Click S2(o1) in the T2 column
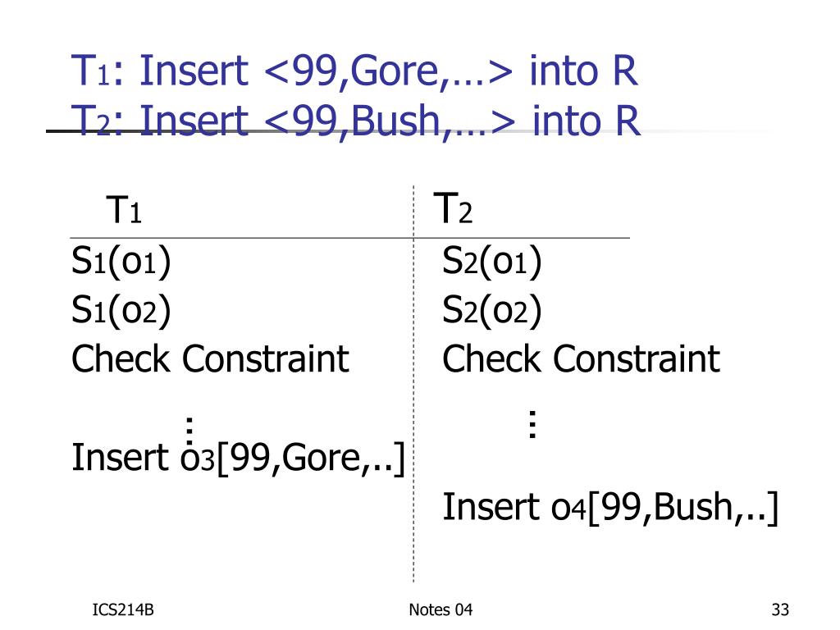This screenshot has width=840, height=630. (x=492, y=262)
